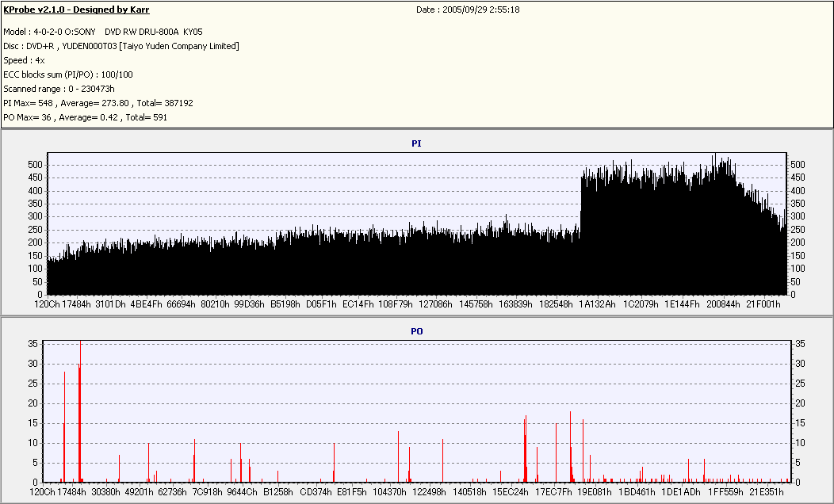The width and height of the screenshot is (834, 504).
Task: Click the 49201h axis label
Action: point(140,492)
